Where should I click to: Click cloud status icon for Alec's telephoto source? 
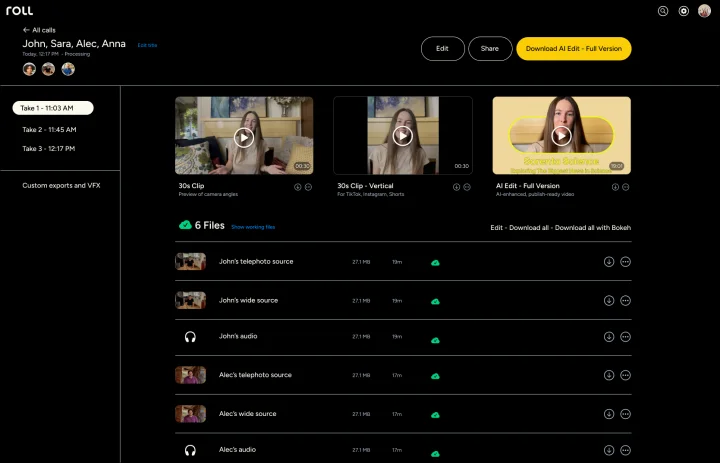point(435,376)
